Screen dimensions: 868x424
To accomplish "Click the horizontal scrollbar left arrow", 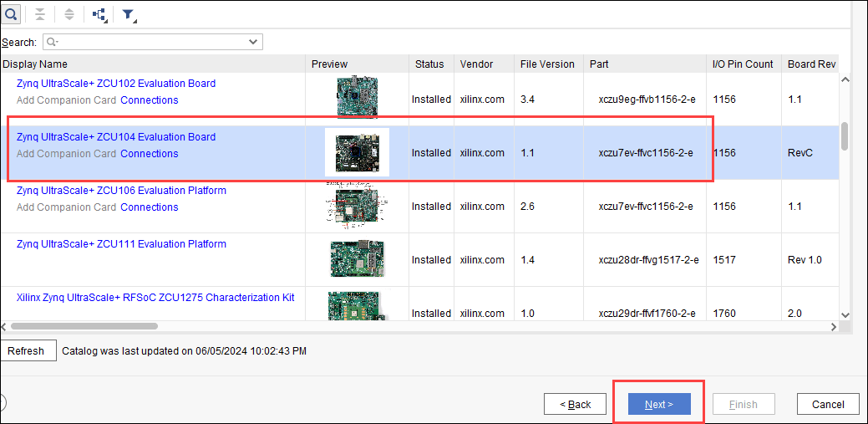I will [4, 326].
